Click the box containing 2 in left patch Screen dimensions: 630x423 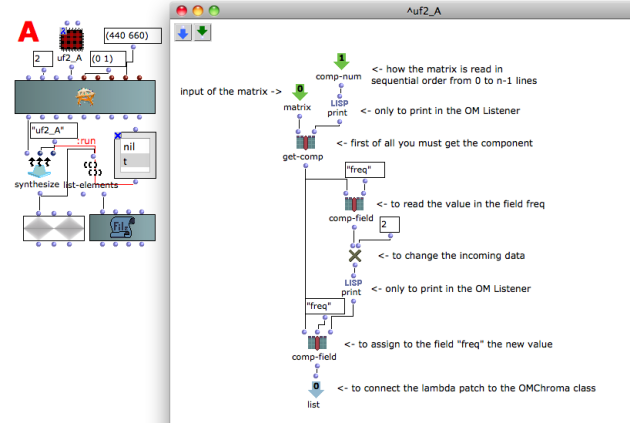click(43, 59)
